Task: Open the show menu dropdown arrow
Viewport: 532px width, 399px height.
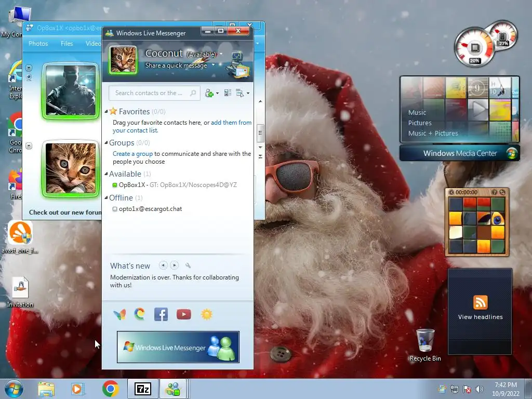Action: coord(248,94)
